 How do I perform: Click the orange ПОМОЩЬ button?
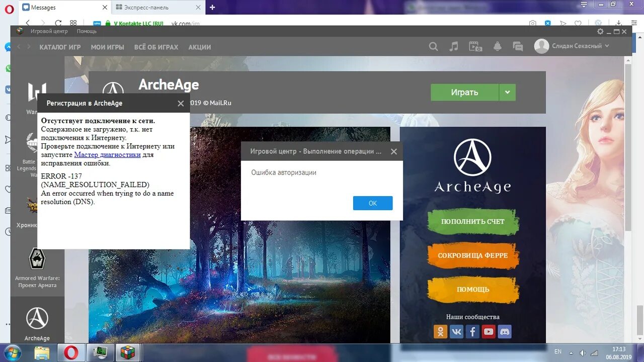click(473, 290)
